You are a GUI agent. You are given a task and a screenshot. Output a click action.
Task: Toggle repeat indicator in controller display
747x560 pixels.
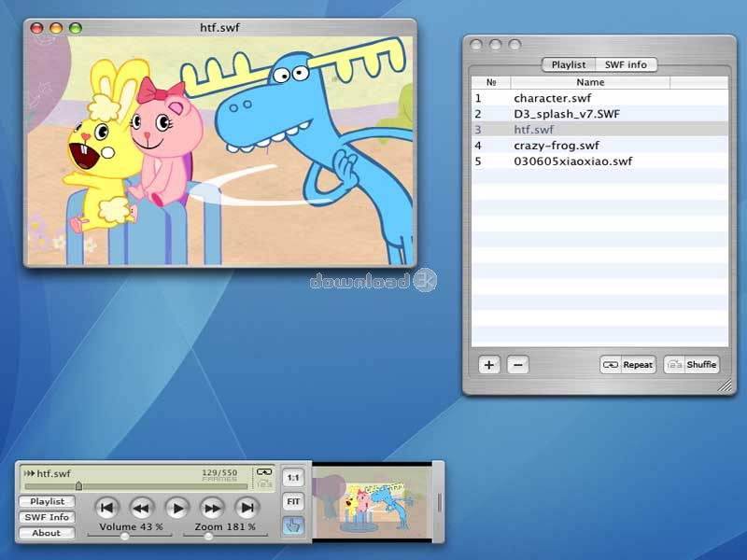(x=264, y=472)
